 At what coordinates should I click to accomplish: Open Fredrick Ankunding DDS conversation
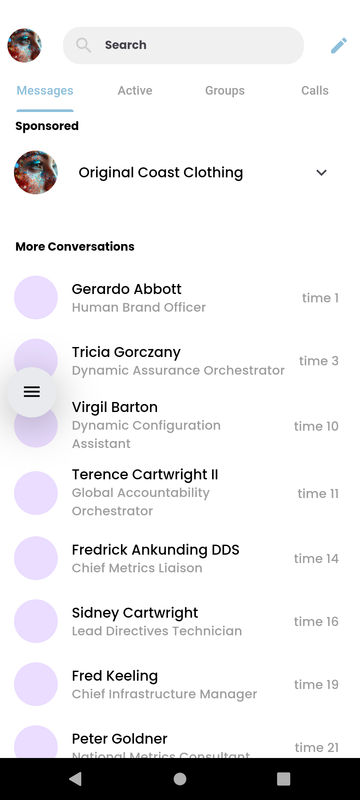coord(180,558)
